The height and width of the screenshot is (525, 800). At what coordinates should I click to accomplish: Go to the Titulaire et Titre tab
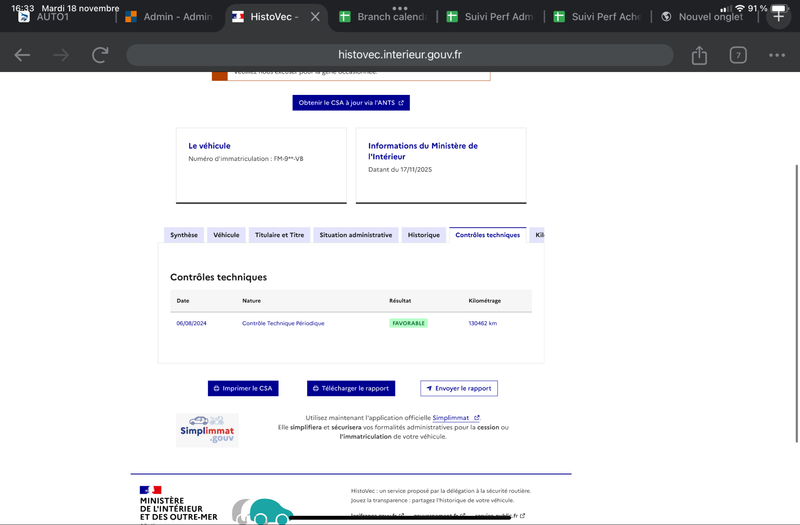point(279,235)
